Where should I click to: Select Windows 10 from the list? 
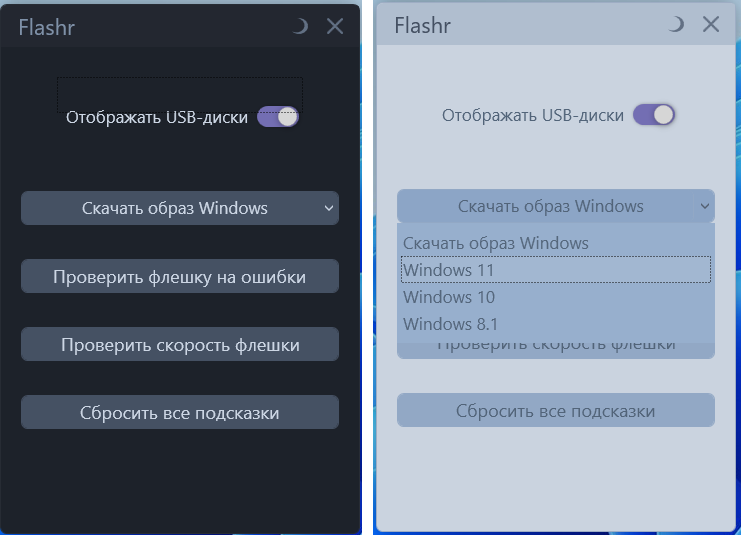coord(556,297)
